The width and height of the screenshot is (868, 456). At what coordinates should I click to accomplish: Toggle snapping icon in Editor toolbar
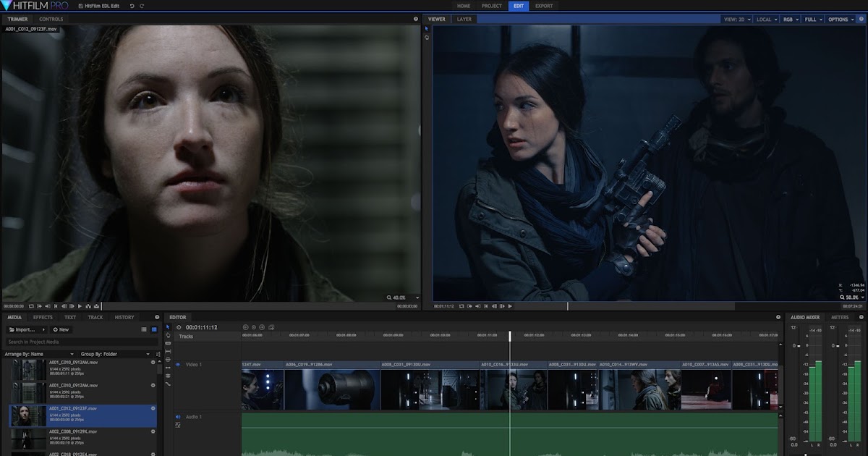point(168,376)
